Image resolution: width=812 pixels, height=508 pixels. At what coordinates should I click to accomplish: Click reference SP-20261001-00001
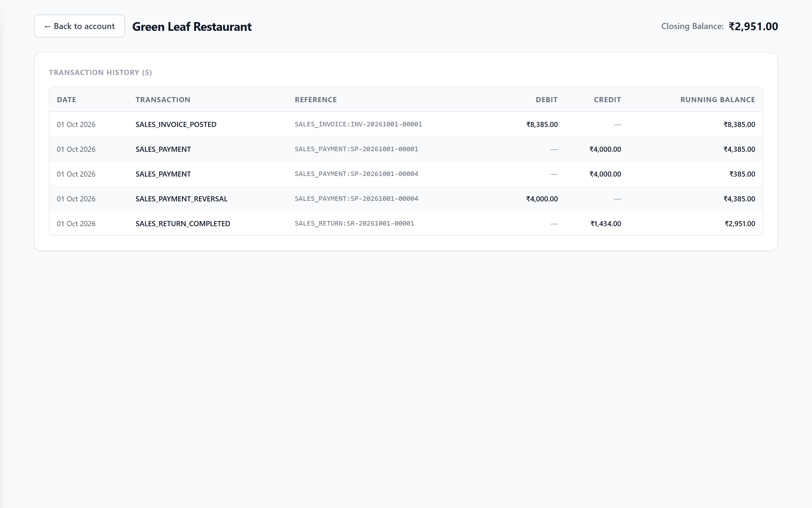356,149
